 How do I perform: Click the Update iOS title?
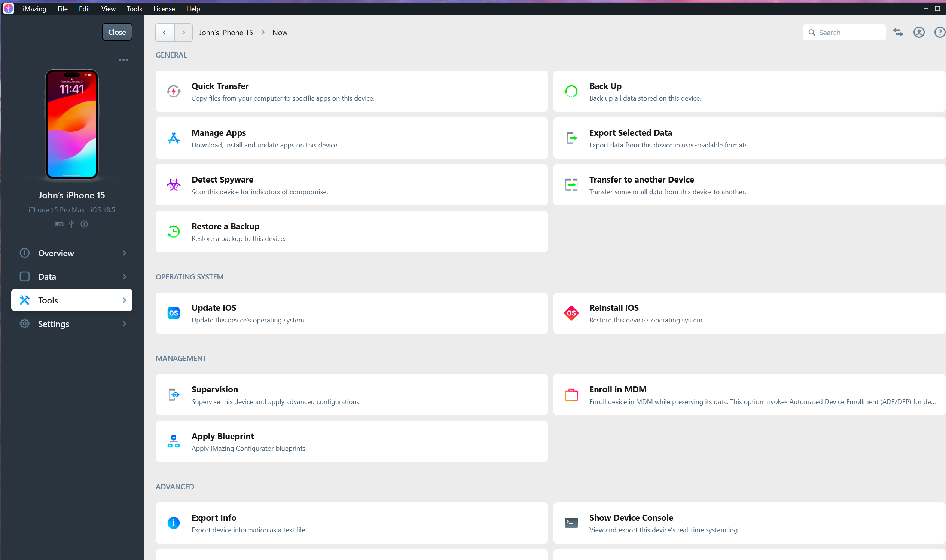pyautogui.click(x=214, y=308)
